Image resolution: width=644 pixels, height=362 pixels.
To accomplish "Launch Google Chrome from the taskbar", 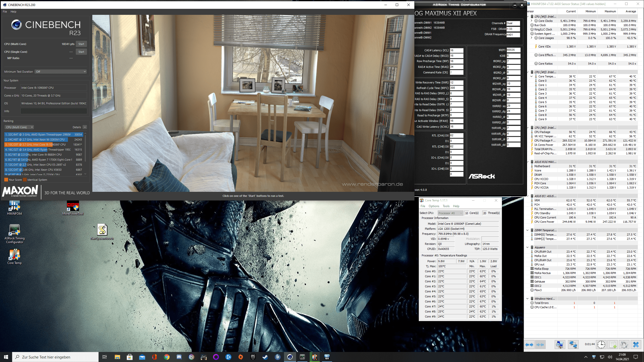I will click(x=167, y=357).
